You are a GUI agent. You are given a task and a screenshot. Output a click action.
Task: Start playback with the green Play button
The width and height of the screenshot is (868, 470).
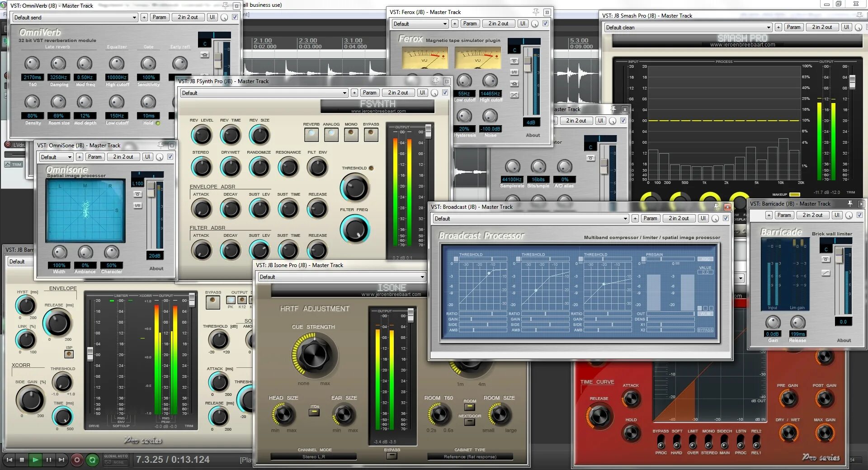pos(35,460)
